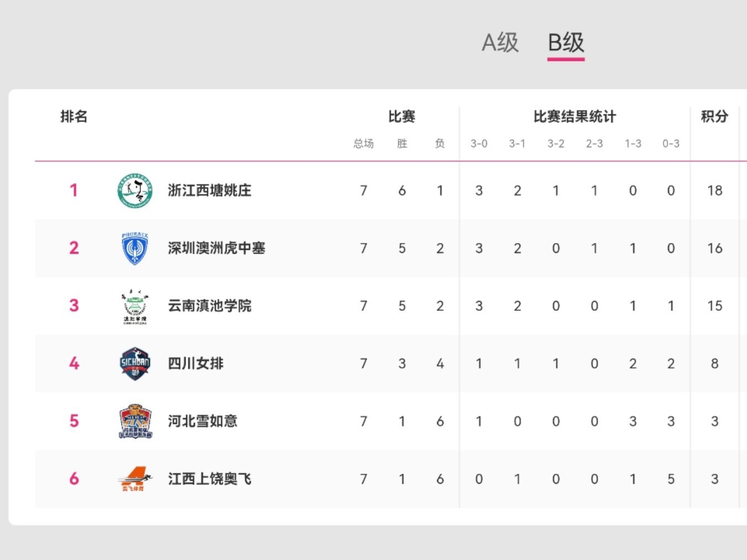Click the 浙江西塘姚庄 team logo

point(134,191)
